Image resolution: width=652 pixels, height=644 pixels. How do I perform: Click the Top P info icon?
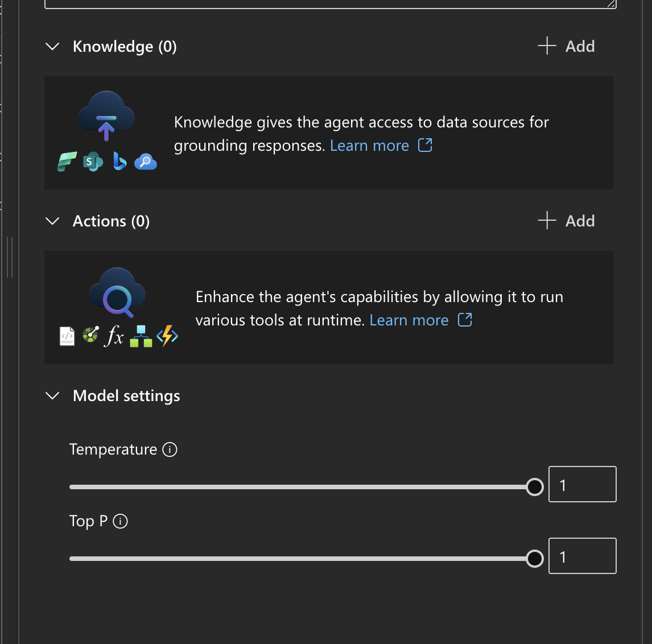(x=121, y=521)
